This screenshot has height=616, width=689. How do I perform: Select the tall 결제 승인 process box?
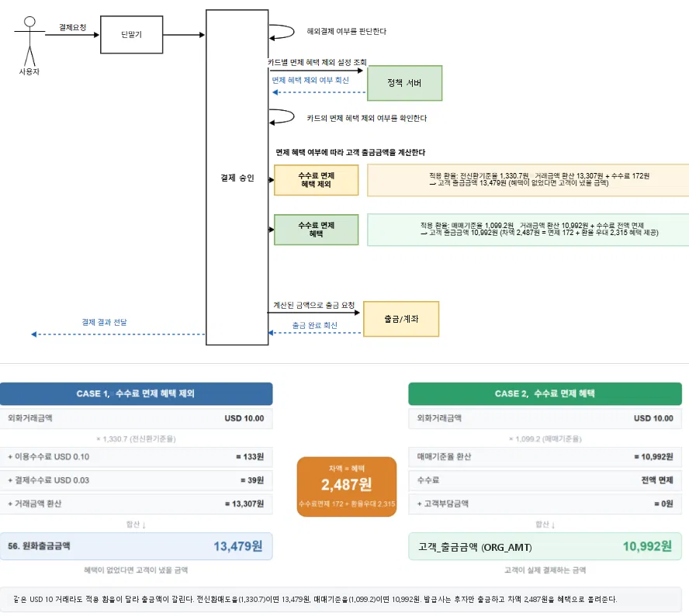tap(237, 178)
